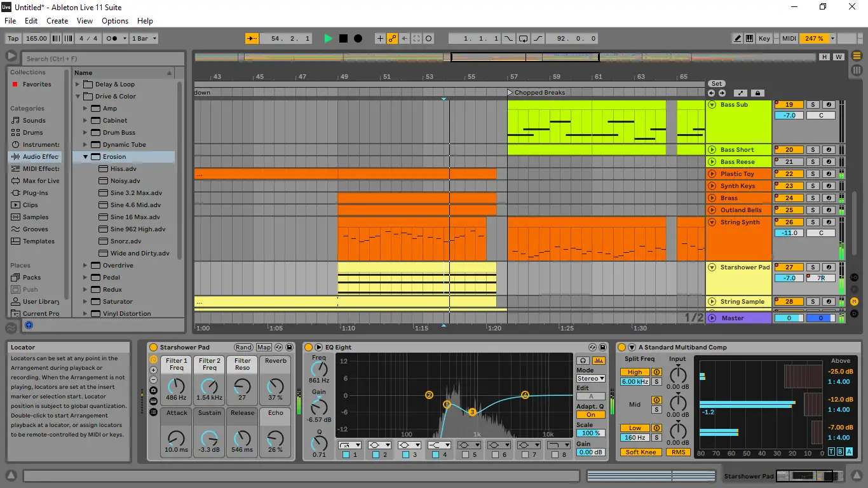Open the EQ Eight Stereo mode dropdown

(590, 379)
